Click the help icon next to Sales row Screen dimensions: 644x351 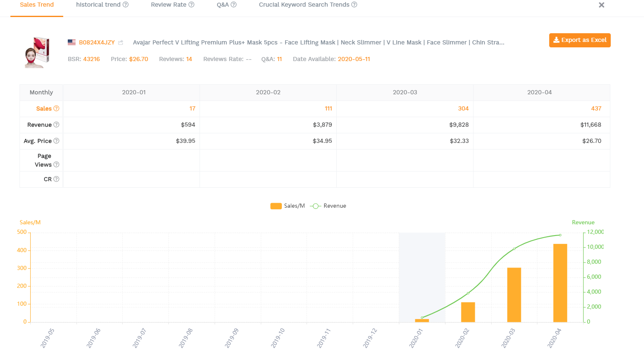point(56,108)
